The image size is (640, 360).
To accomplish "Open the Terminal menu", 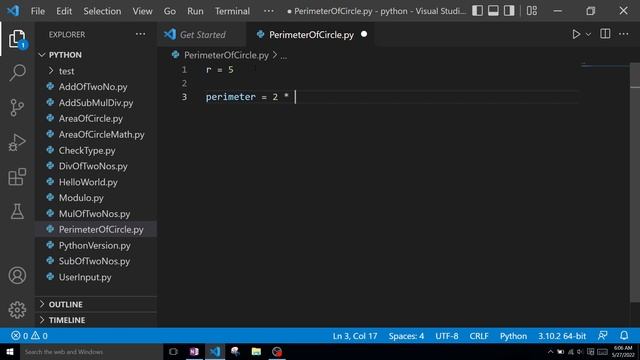I will pos(232,11).
